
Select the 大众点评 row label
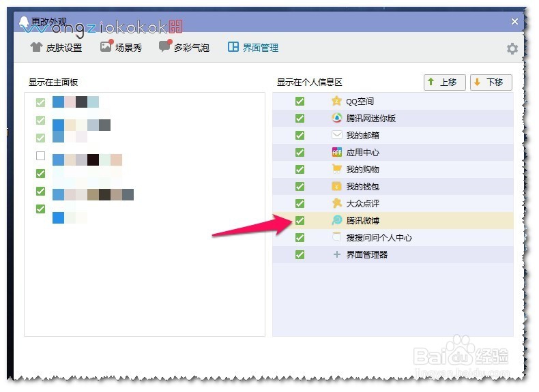click(x=362, y=203)
